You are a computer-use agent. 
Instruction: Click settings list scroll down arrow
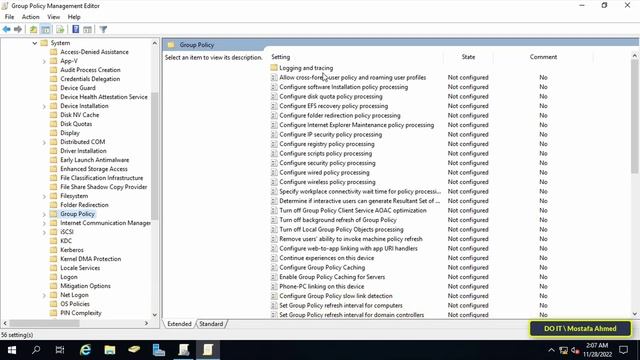pos(634,314)
